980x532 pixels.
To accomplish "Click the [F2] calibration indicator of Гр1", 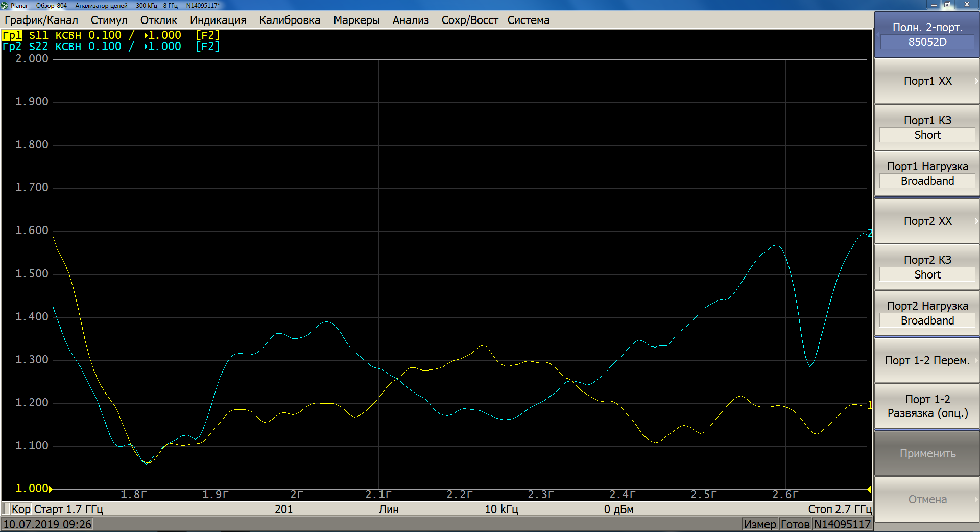I will coord(208,35).
